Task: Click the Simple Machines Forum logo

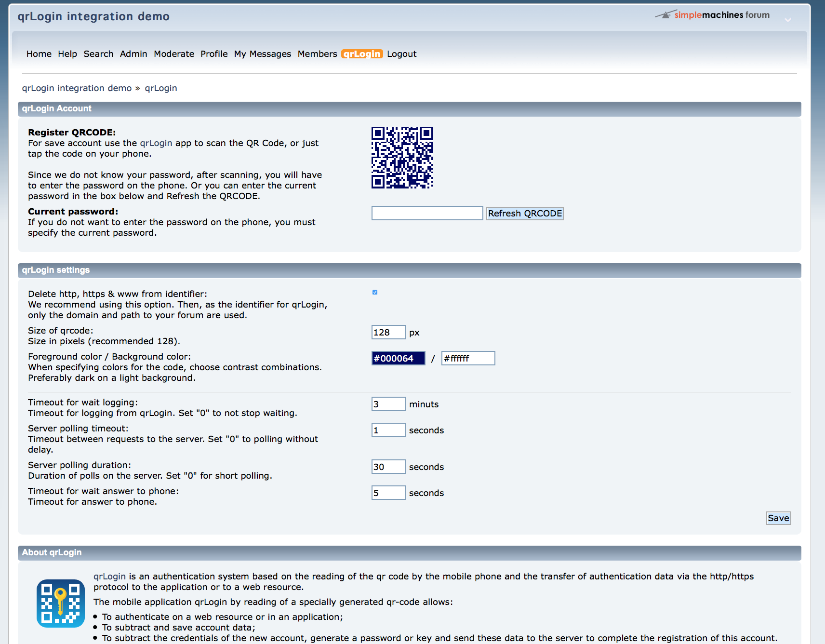Action: pyautogui.click(x=712, y=15)
